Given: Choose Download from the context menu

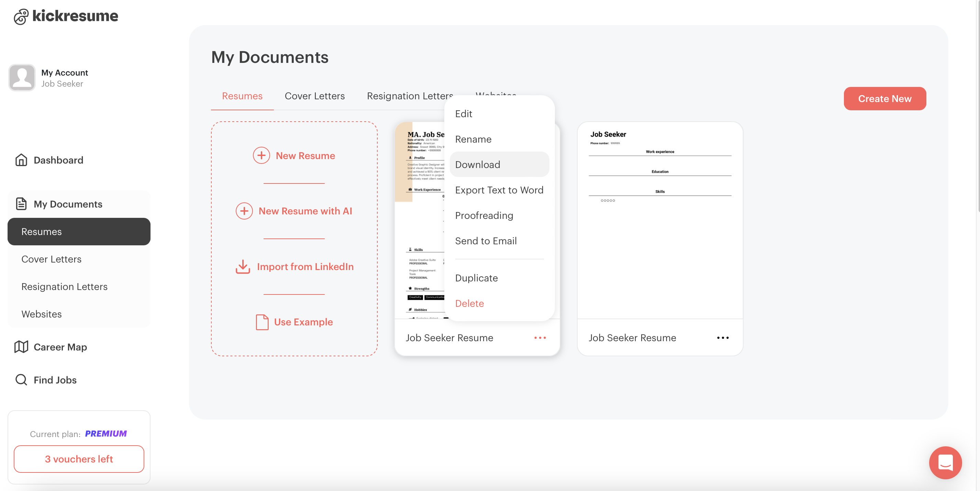Looking at the screenshot, I should [477, 165].
